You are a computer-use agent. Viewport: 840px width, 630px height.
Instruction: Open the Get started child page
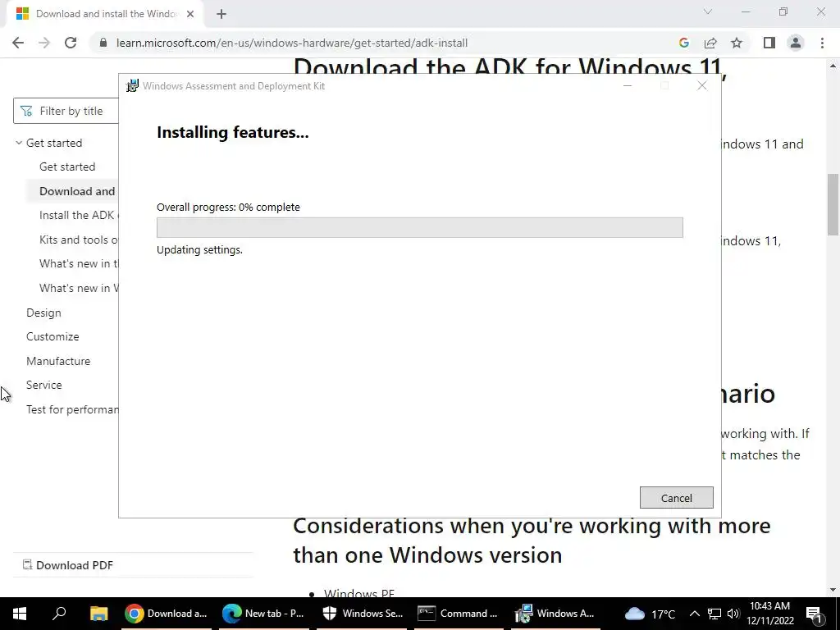click(x=67, y=167)
